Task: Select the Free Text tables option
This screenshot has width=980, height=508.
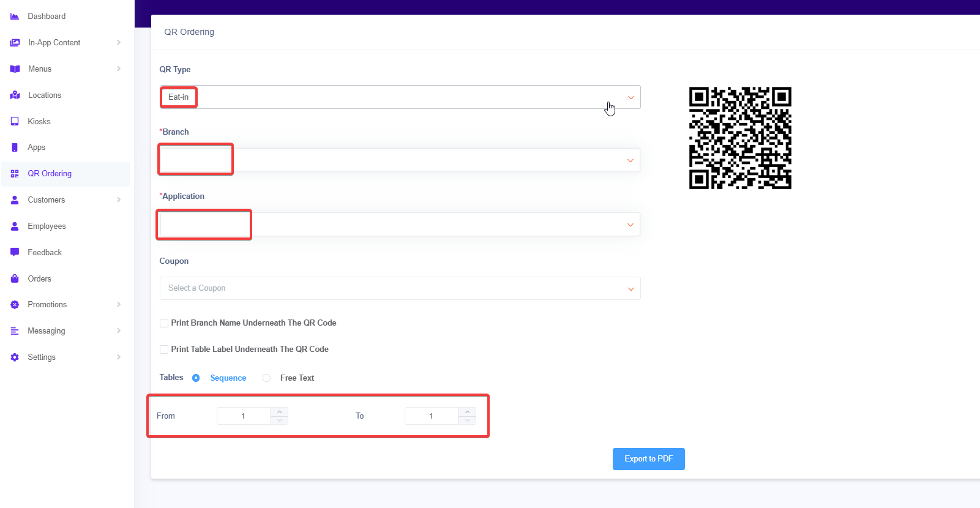Action: click(x=267, y=378)
